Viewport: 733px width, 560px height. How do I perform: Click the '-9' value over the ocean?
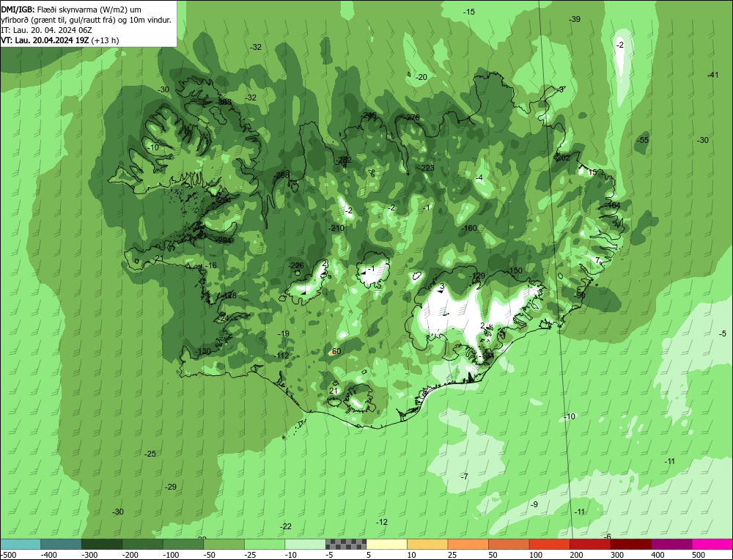click(534, 504)
